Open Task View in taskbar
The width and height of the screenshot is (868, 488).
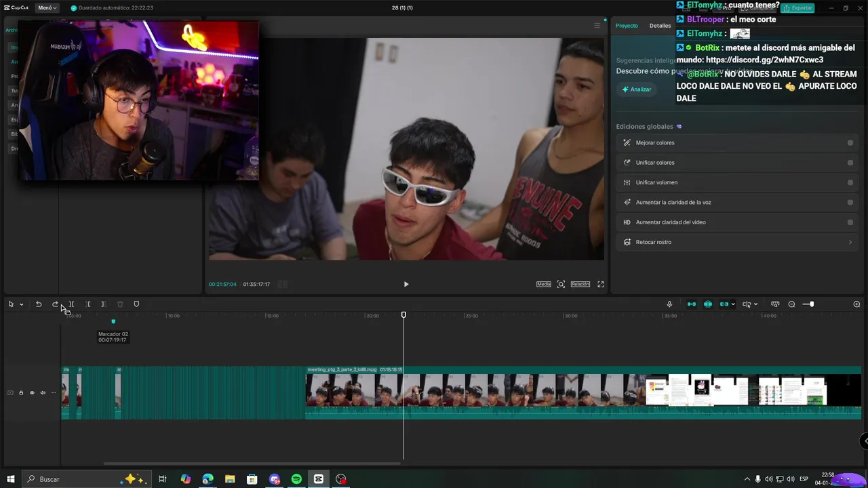point(163,479)
